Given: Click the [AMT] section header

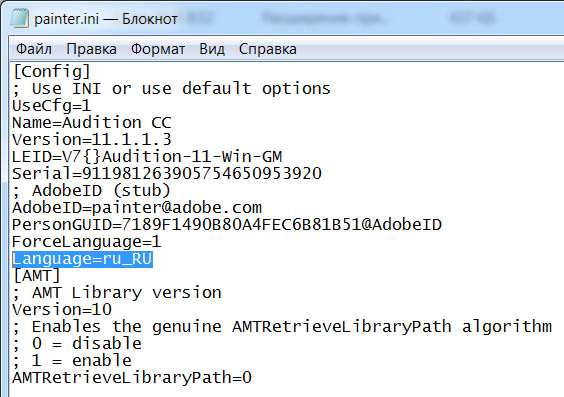Looking at the screenshot, I should (36, 276).
